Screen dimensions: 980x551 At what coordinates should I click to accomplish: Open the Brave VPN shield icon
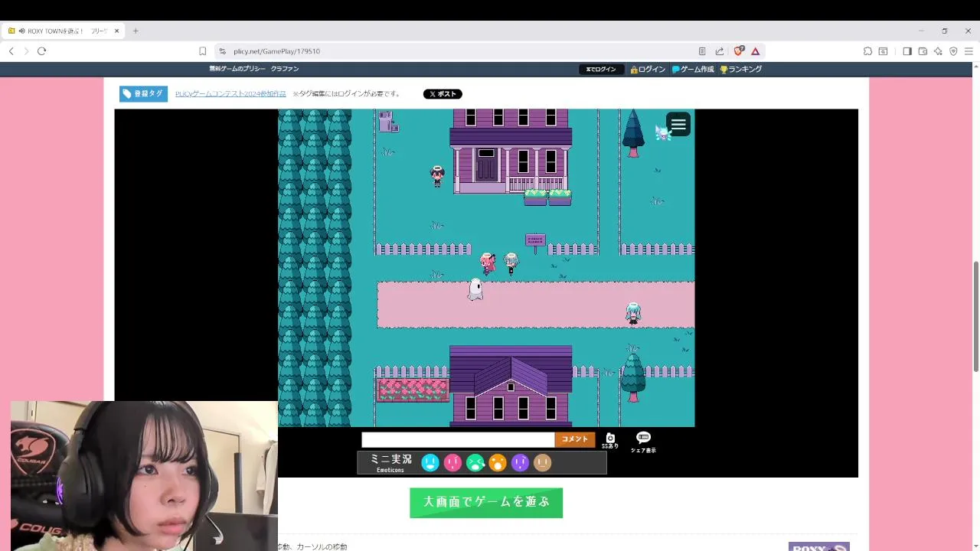[x=953, y=51]
